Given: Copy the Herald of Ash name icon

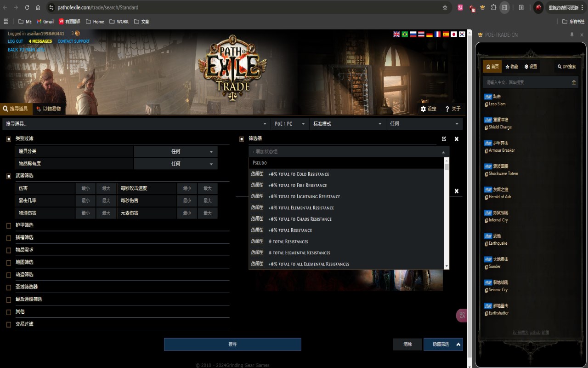Looking at the screenshot, I should [x=486, y=197].
